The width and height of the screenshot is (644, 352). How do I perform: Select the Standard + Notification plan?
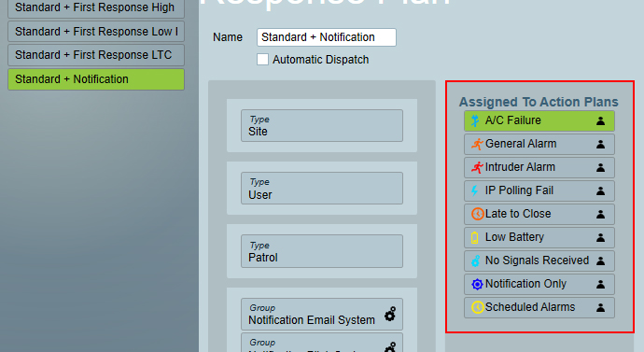[x=96, y=79]
